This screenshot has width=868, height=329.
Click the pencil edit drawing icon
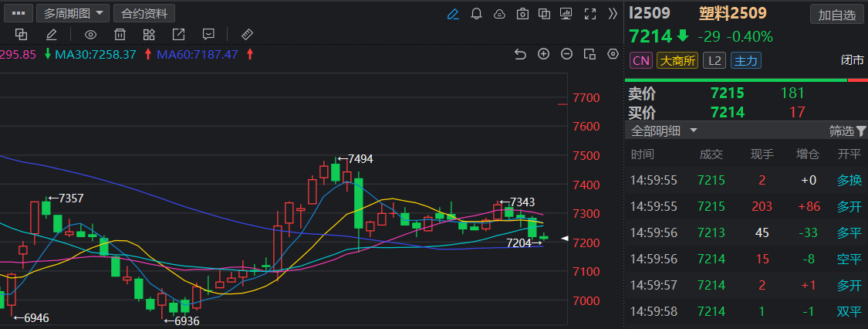click(52, 35)
